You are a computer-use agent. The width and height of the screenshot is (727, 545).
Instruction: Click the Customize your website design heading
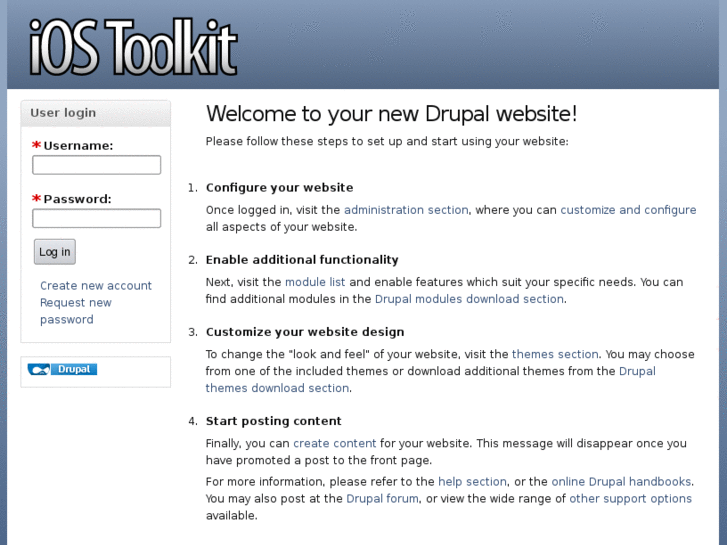tap(305, 332)
